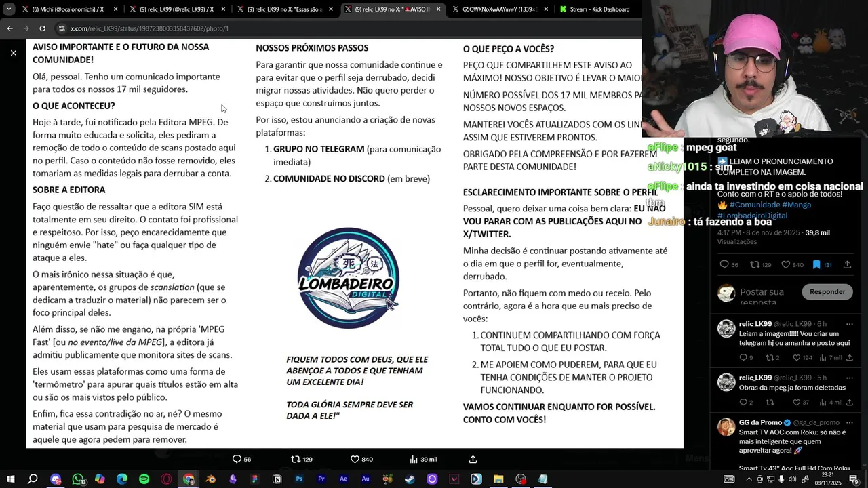Image resolution: width=868 pixels, height=488 pixels.
Task: Open the Windows Start menu
Action: (11, 479)
